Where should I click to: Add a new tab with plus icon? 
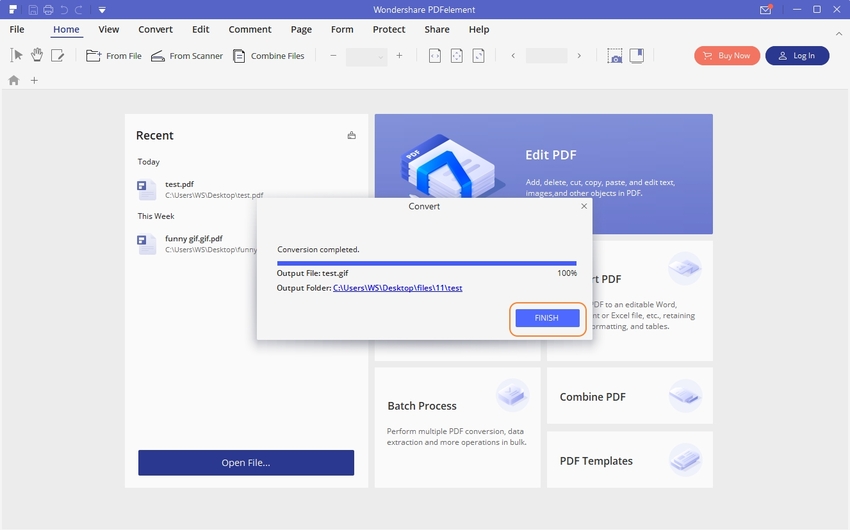pyautogui.click(x=34, y=80)
